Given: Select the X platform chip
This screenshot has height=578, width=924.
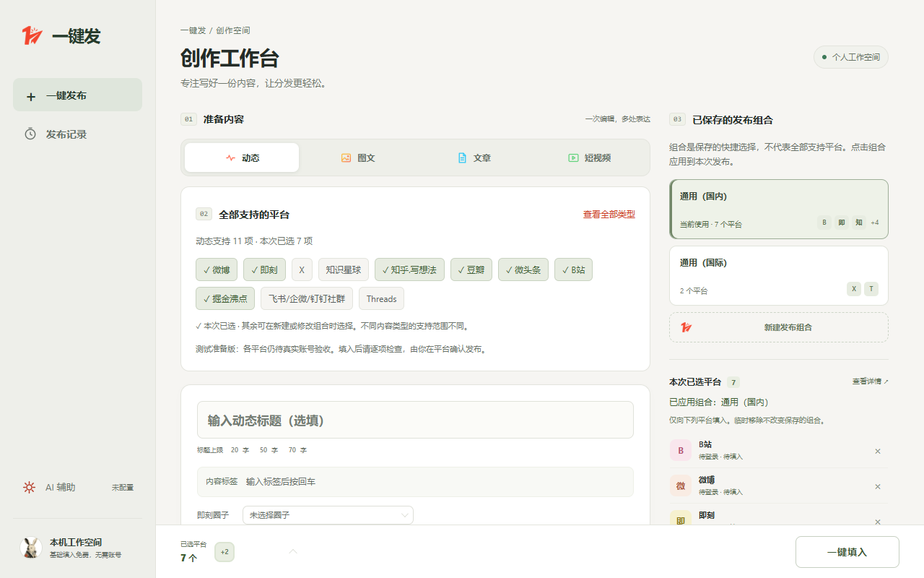Looking at the screenshot, I should [x=302, y=269].
